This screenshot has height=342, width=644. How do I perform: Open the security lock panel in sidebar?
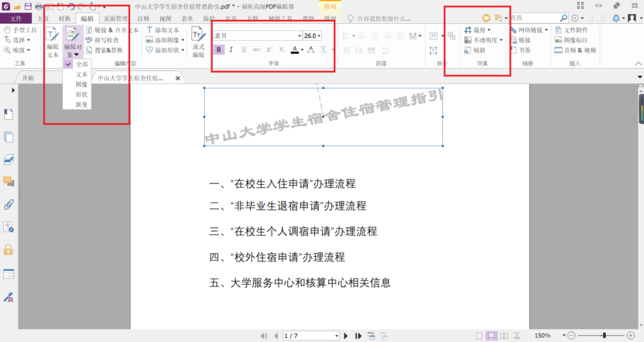click(x=8, y=249)
